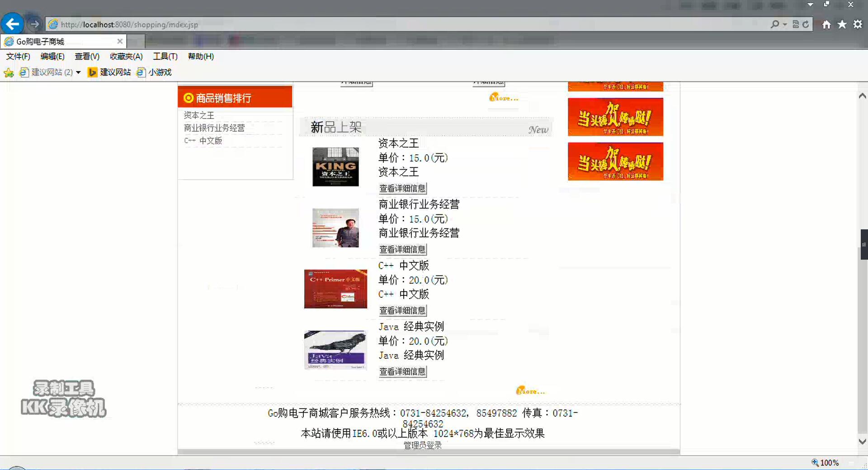Open the browser tools gear icon
The width and height of the screenshot is (868, 470).
[x=857, y=24]
